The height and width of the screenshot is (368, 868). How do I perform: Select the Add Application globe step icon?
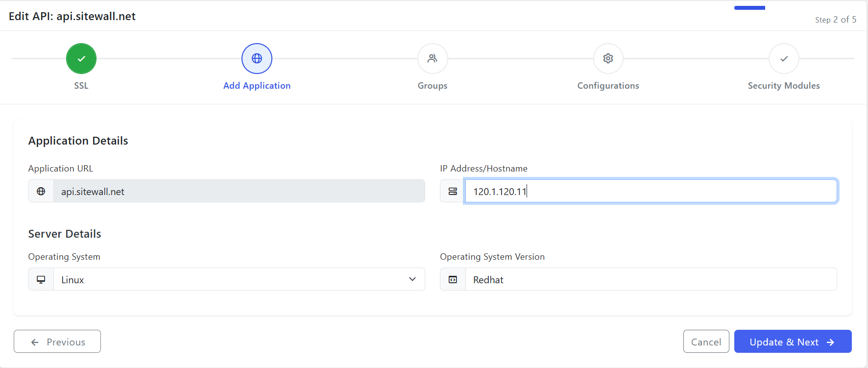point(257,58)
